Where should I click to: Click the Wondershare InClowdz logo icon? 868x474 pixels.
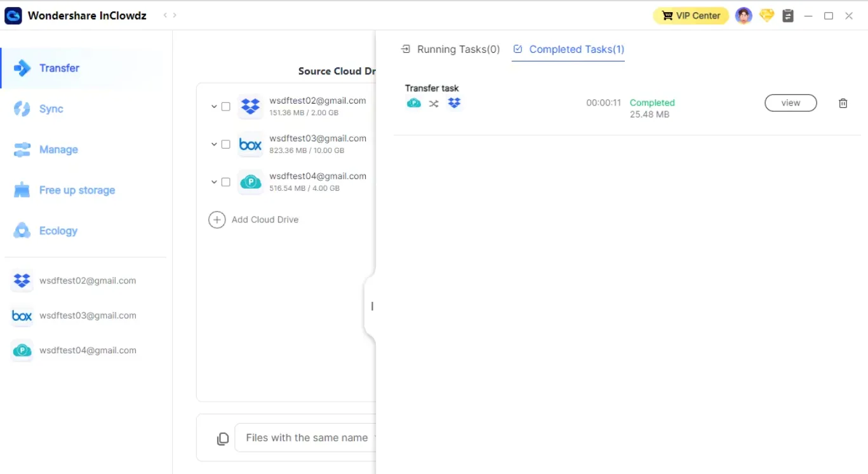click(13, 15)
